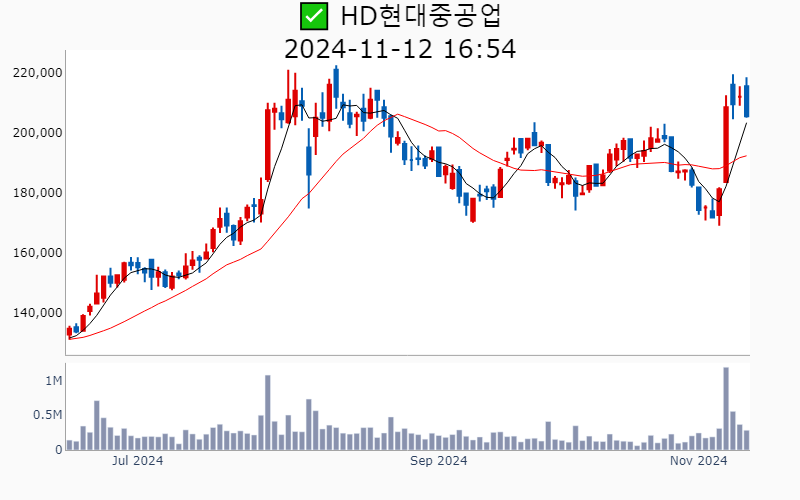Click the green checkmark icon in title
Image resolution: width=800 pixels, height=500 pixels.
coord(313,16)
